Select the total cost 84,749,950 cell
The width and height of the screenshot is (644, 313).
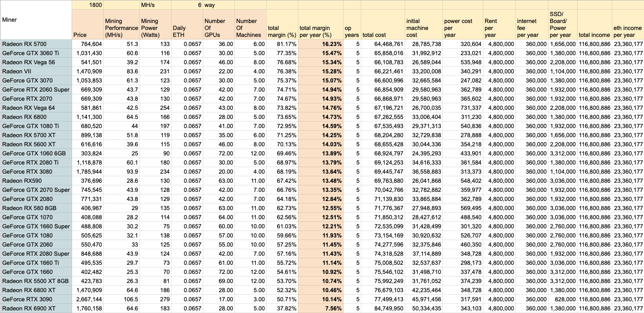click(383, 308)
